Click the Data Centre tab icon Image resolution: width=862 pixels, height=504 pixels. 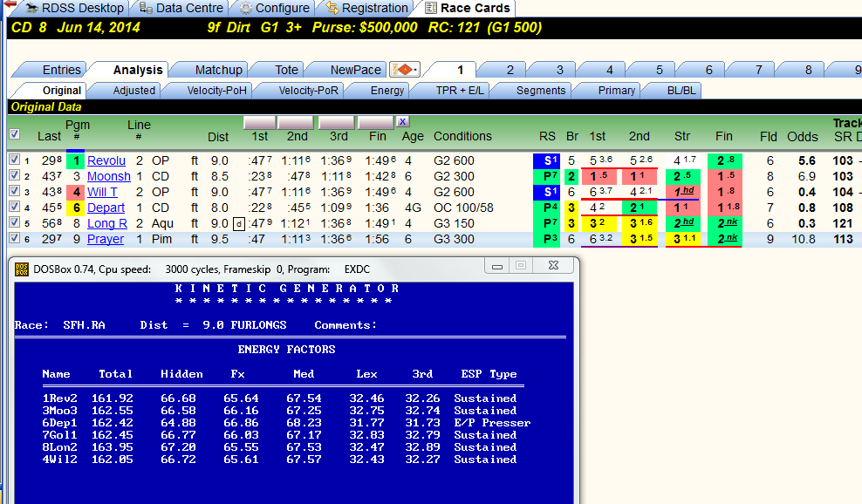point(146,8)
